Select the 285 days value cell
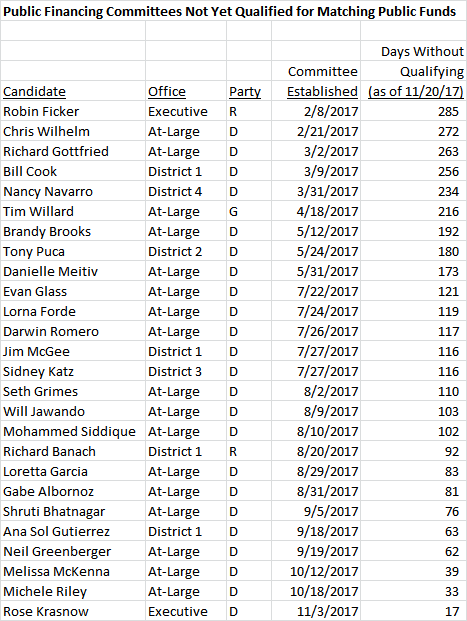The width and height of the screenshot is (467, 621). click(414, 111)
